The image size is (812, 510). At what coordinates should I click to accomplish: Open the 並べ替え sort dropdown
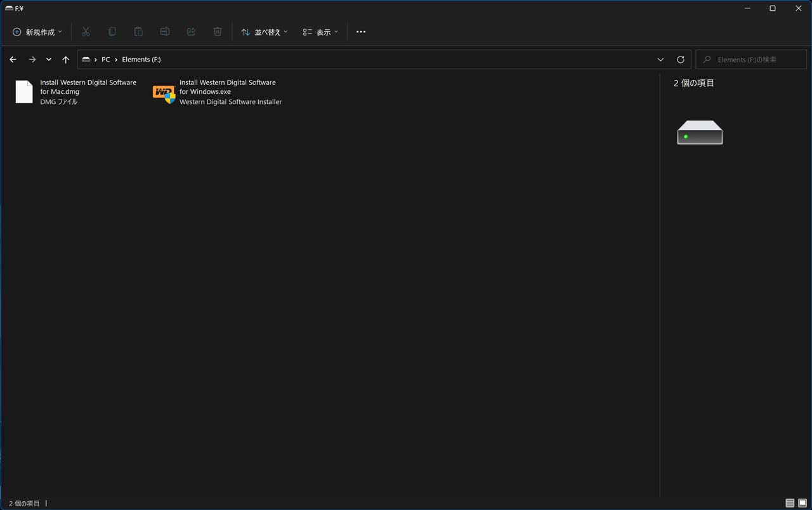click(x=265, y=32)
